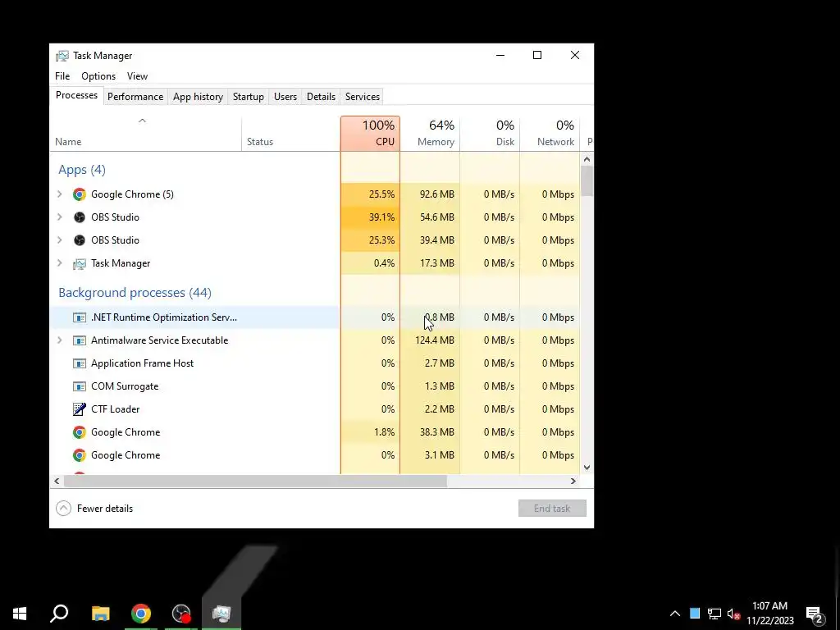Viewport: 840px width, 630px height.
Task: Open File Explorer from the taskbar
Action: (x=101, y=614)
